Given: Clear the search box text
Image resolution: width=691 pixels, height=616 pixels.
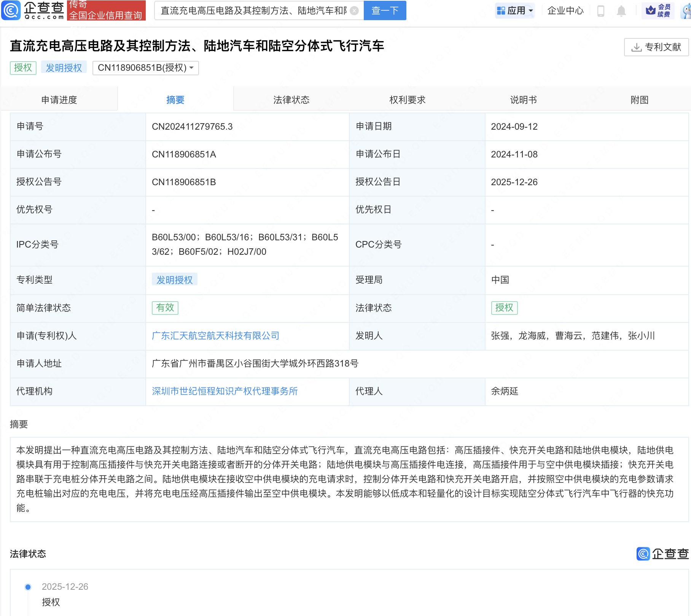Looking at the screenshot, I should tap(354, 11).
